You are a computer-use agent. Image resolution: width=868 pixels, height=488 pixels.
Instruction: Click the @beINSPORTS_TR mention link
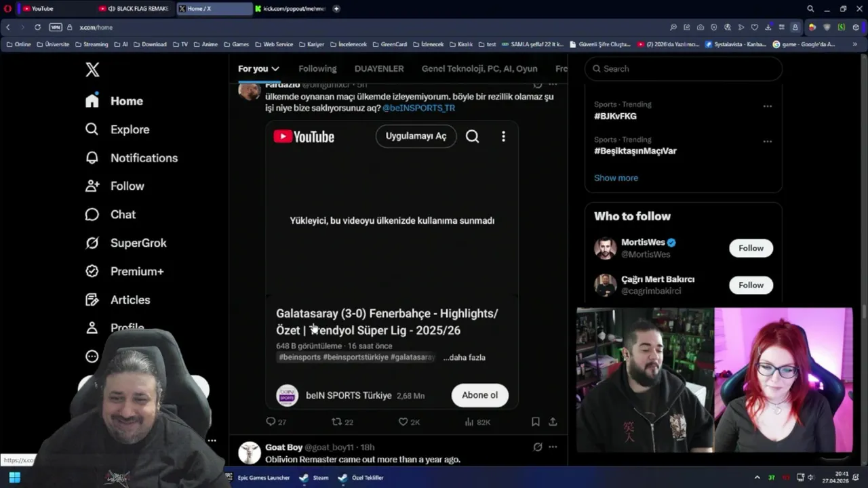[418, 108]
